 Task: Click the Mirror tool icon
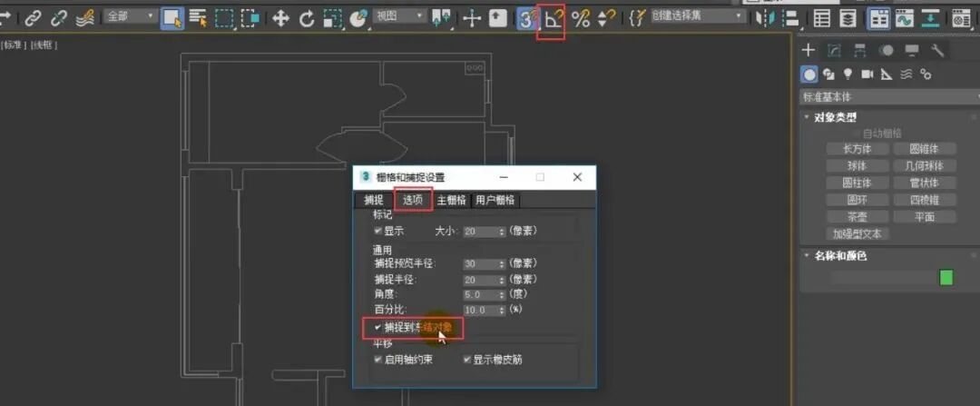(764, 19)
